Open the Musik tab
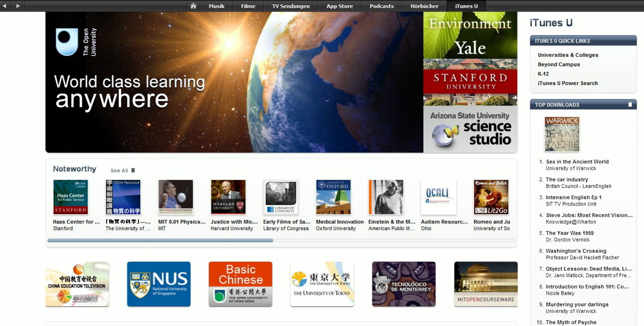This screenshot has height=326, width=644. click(216, 6)
